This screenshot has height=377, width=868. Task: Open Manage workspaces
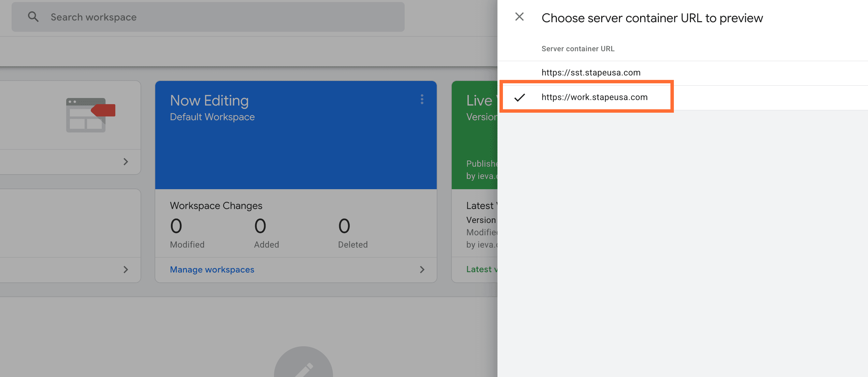pos(212,269)
